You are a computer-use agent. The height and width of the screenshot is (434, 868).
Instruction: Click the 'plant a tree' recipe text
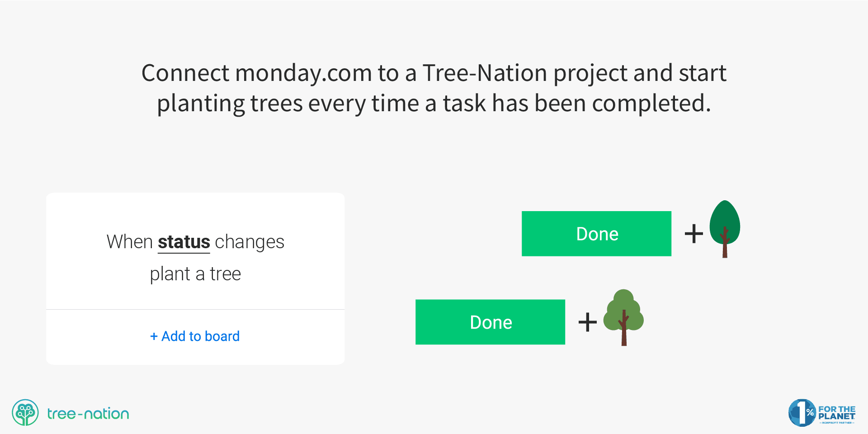(195, 274)
